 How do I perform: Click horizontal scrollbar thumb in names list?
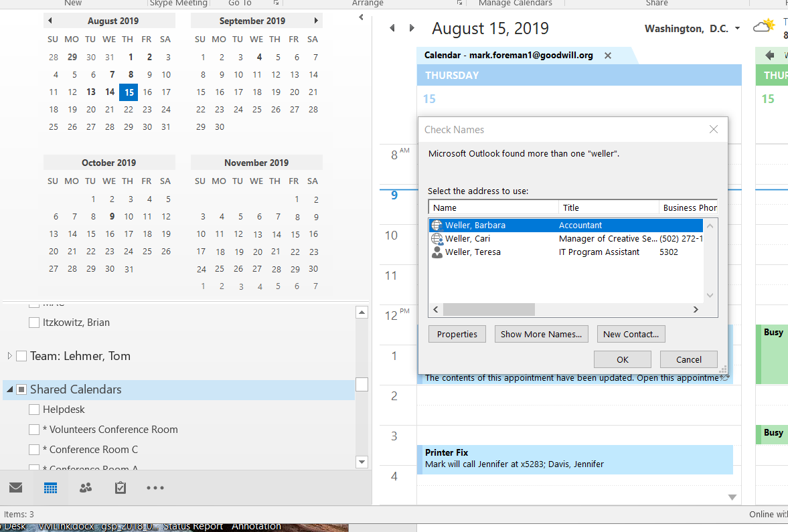[489, 309]
